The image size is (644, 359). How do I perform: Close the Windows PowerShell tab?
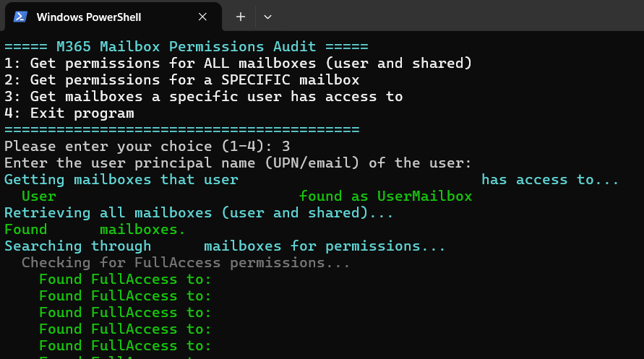pyautogui.click(x=202, y=17)
